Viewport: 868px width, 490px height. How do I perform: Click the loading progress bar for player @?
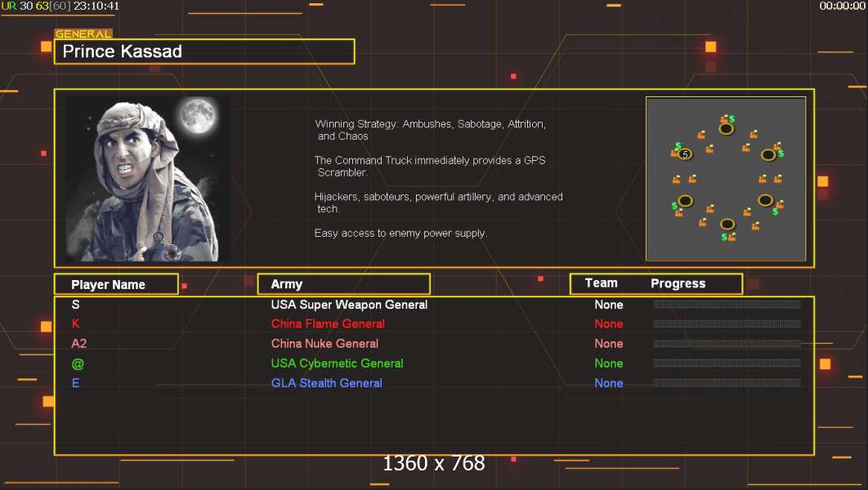[727, 363]
